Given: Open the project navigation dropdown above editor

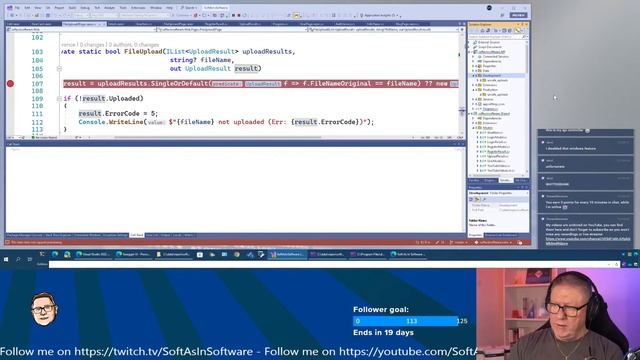Looking at the screenshot, I should coord(81,29).
